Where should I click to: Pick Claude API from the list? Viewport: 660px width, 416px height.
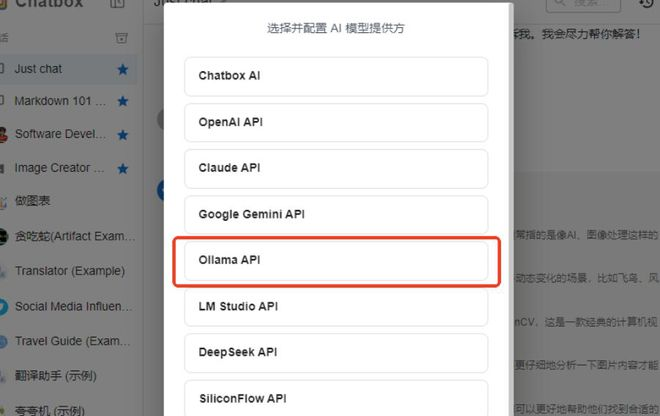click(x=336, y=168)
